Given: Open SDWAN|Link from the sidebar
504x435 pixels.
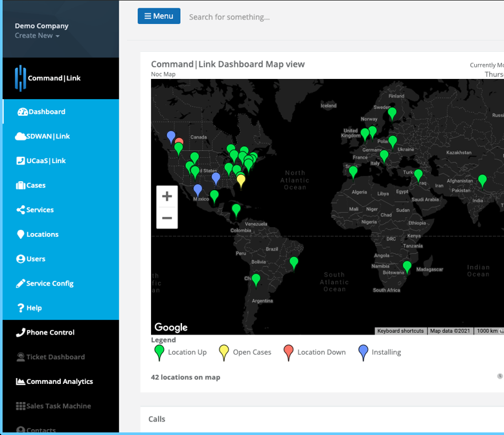Looking at the screenshot, I should tap(61, 136).
